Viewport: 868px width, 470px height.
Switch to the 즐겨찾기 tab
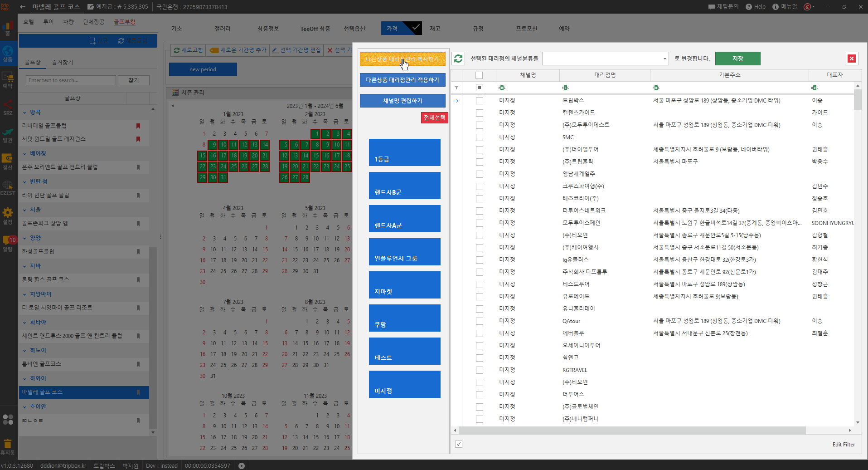tap(62, 62)
